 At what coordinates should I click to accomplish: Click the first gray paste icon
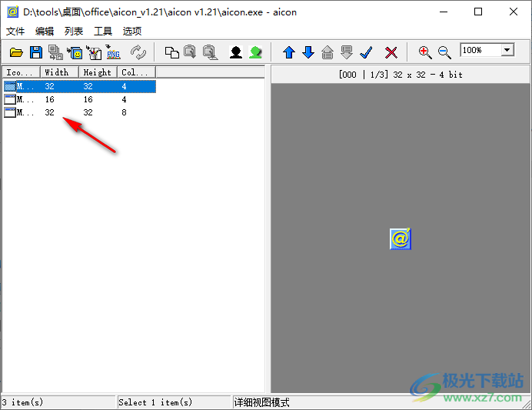coord(190,52)
